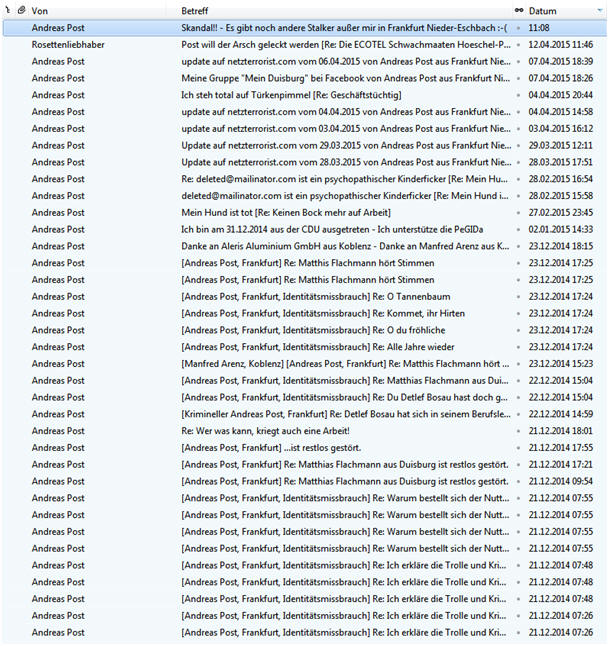
Task: Toggle read status dot for 07.04.2015 18:39 message
Action: click(x=518, y=62)
